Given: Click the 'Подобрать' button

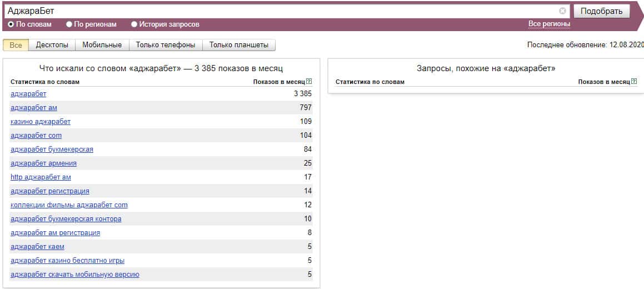Looking at the screenshot, I should click(x=602, y=11).
